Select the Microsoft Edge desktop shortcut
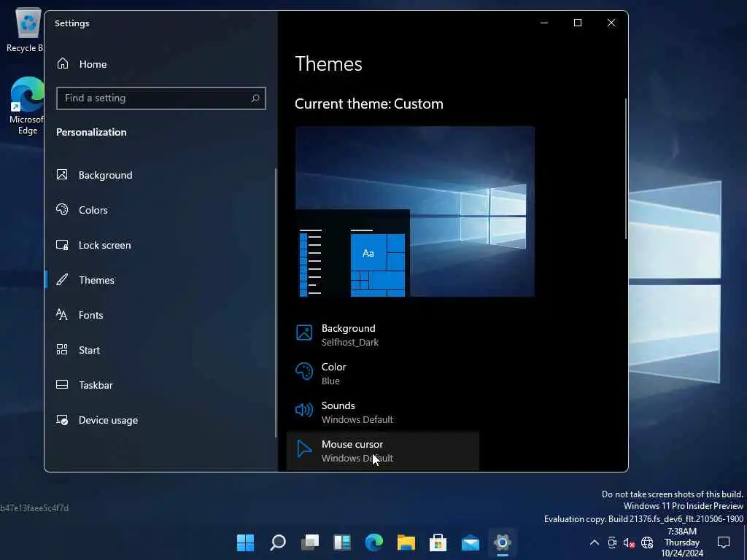The width and height of the screenshot is (747, 560). [x=26, y=106]
